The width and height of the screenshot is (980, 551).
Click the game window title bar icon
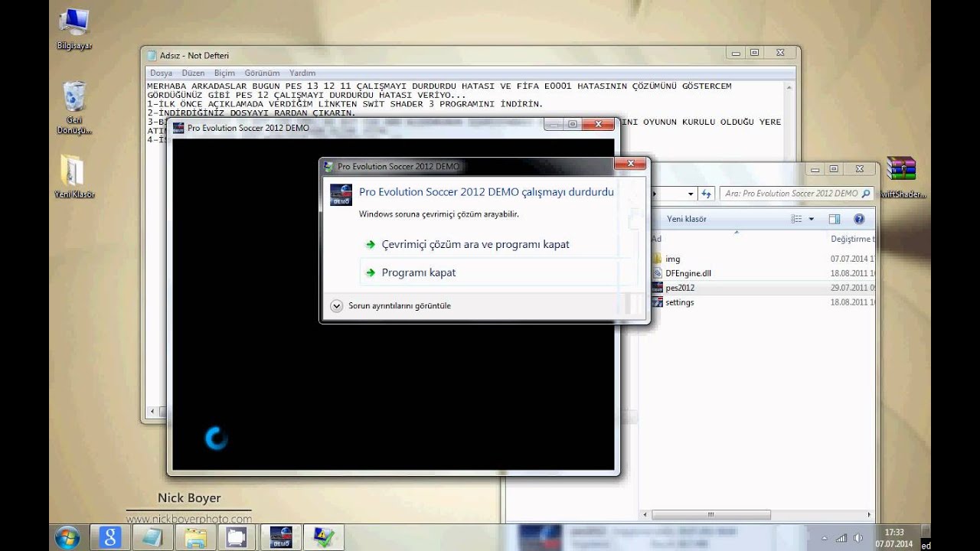(178, 128)
